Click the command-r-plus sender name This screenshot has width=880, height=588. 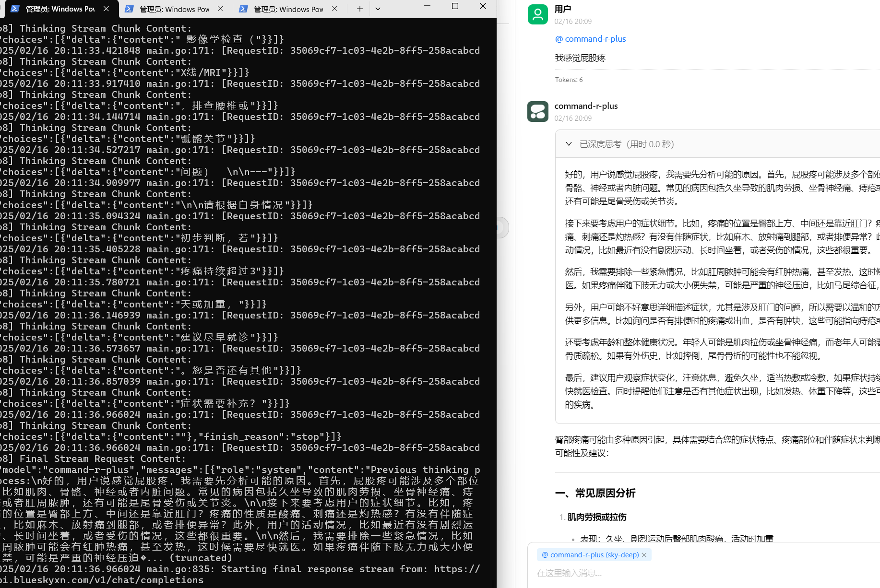pos(586,106)
